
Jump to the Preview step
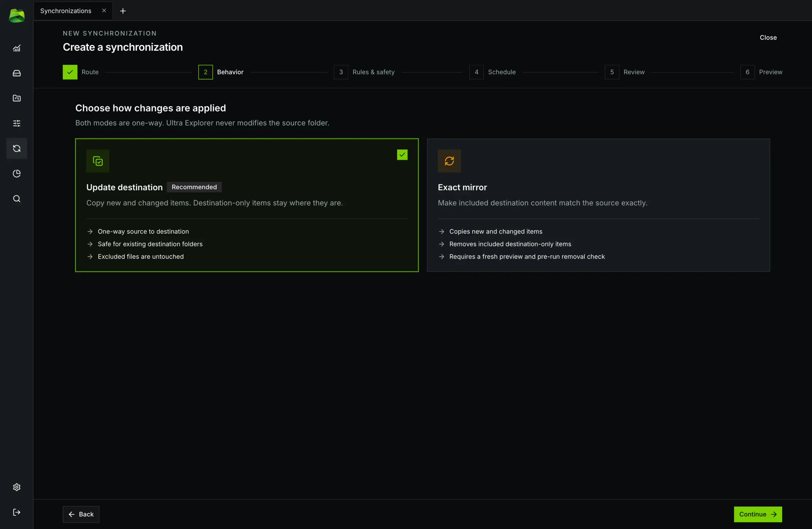click(761, 72)
